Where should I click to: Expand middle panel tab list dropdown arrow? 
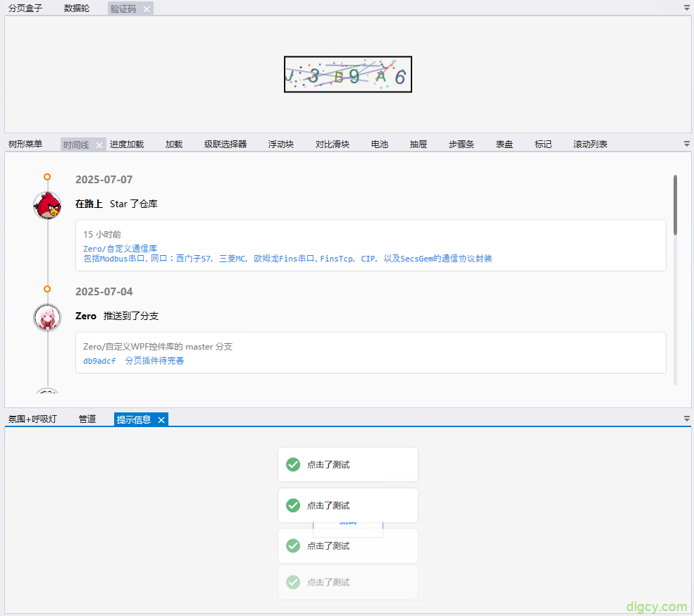click(687, 143)
